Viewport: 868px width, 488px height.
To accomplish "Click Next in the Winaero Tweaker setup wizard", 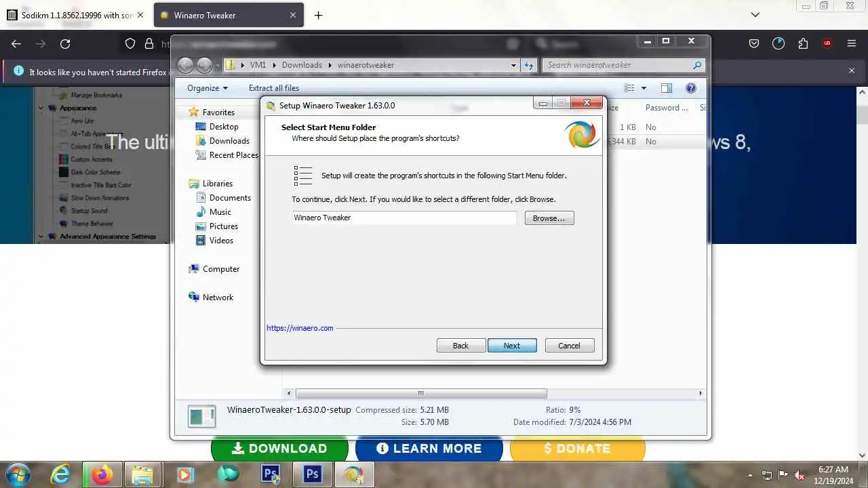I will tap(512, 346).
